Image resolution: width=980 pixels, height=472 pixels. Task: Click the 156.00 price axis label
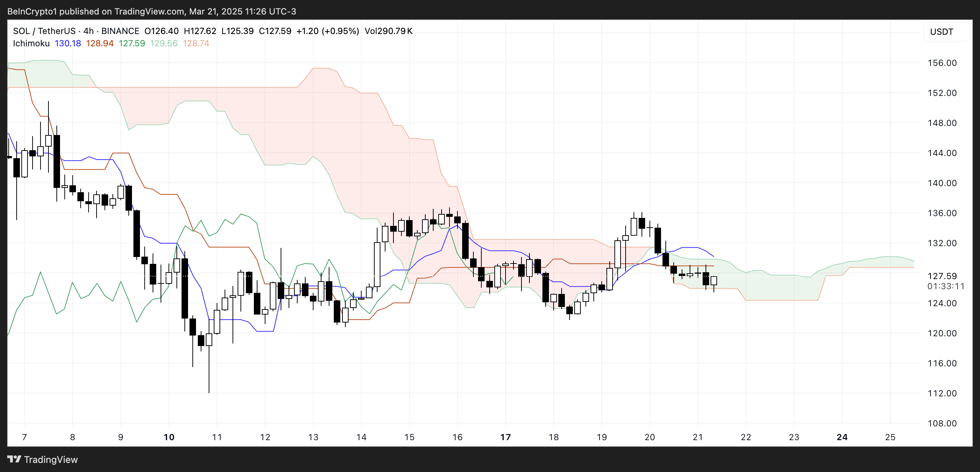[942, 63]
